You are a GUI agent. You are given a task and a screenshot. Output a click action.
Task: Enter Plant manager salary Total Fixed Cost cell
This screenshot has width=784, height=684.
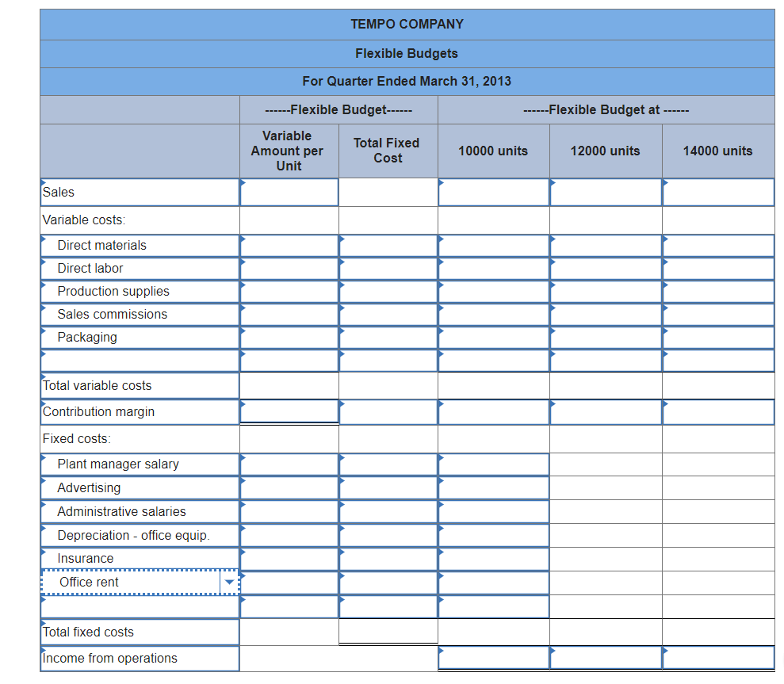[x=388, y=464]
